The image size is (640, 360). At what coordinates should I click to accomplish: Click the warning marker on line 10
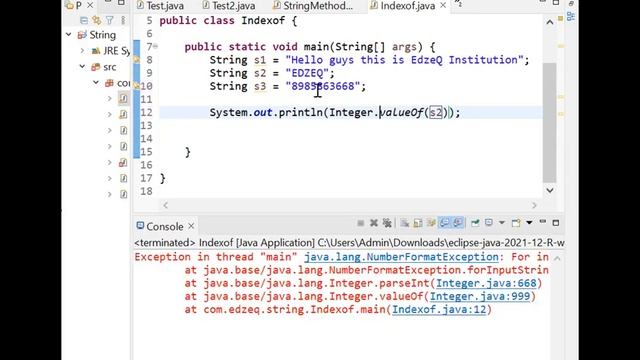tap(136, 86)
